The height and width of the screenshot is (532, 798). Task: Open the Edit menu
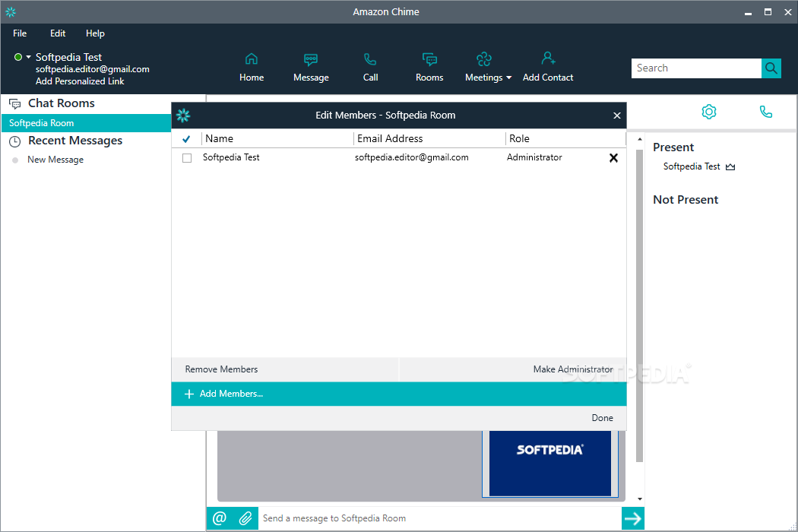click(58, 33)
